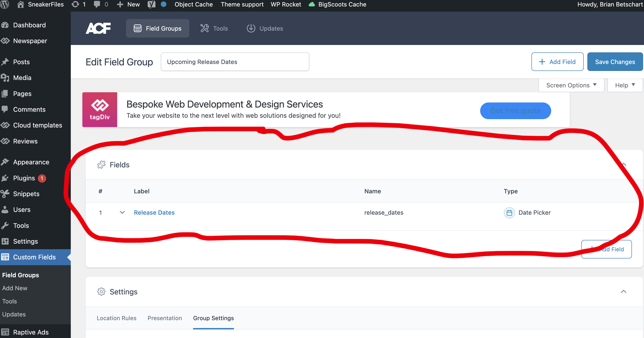
Task: Open the Updates tab in ACF header
Action: (x=265, y=28)
